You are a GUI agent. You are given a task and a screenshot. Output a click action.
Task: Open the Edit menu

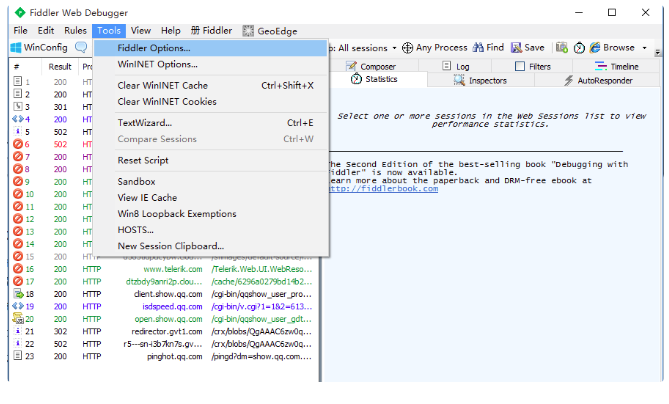[x=46, y=31]
